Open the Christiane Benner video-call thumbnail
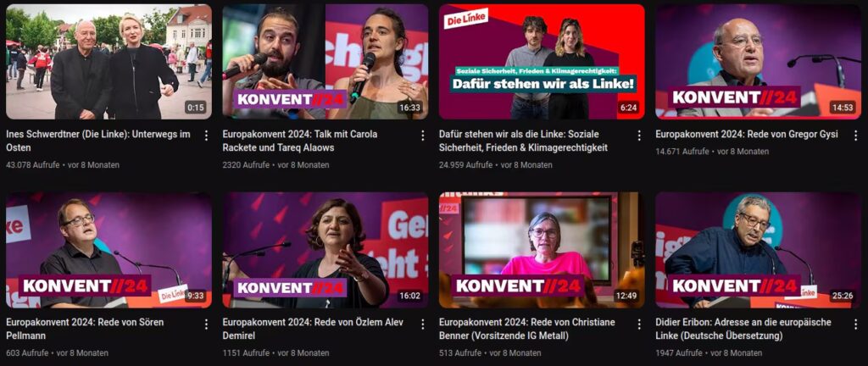 (542, 250)
